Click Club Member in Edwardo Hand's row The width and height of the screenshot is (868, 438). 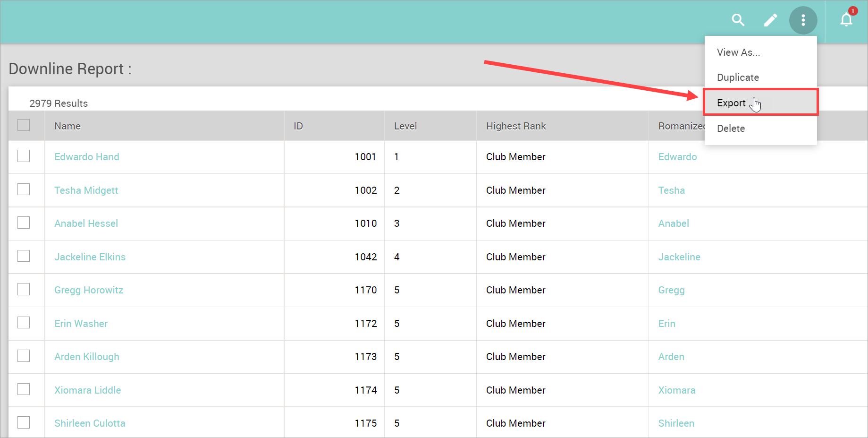tap(516, 157)
